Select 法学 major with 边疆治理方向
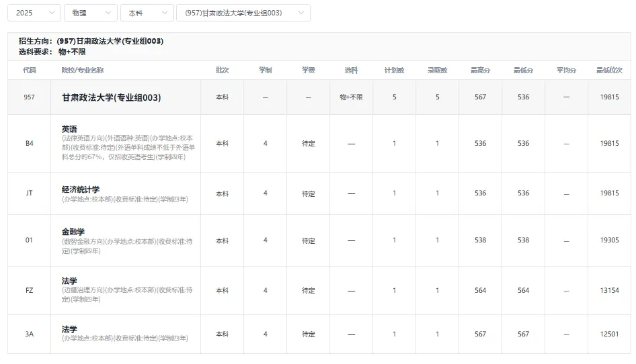The height and width of the screenshot is (364, 636). pos(69,281)
